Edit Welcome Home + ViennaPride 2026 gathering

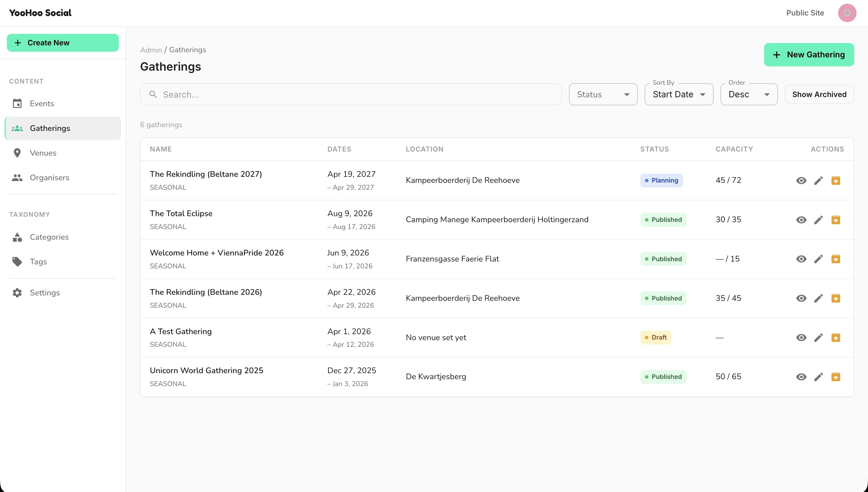tap(818, 259)
